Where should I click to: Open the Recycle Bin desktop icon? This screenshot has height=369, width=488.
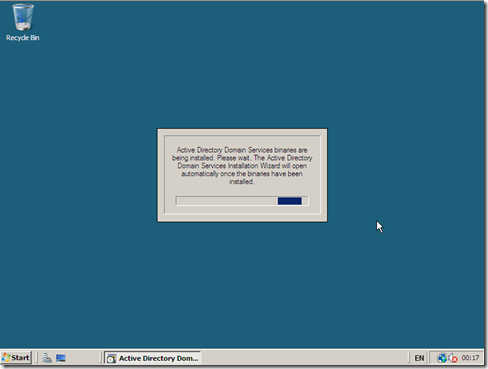[x=23, y=22]
